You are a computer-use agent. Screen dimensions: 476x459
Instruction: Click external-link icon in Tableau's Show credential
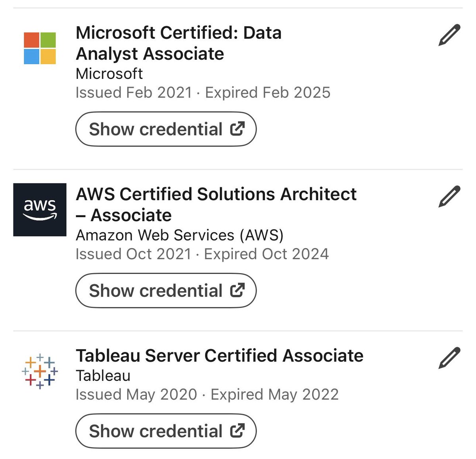(237, 430)
